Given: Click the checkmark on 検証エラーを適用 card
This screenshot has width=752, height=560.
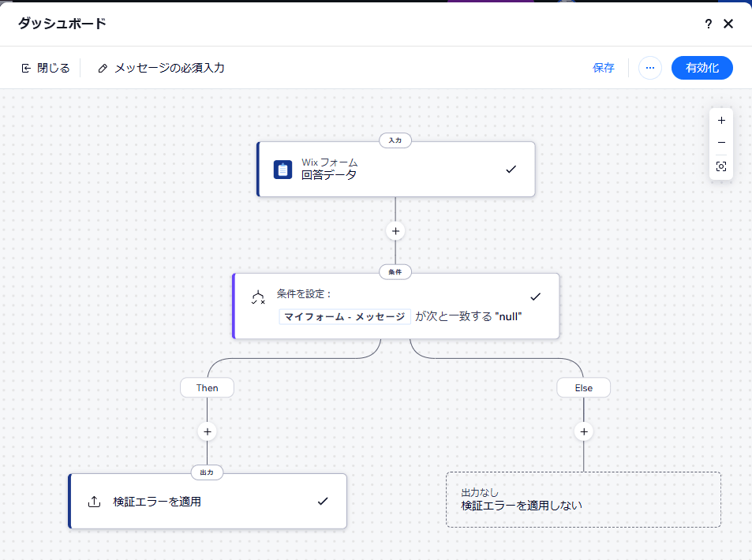Looking at the screenshot, I should click(323, 502).
